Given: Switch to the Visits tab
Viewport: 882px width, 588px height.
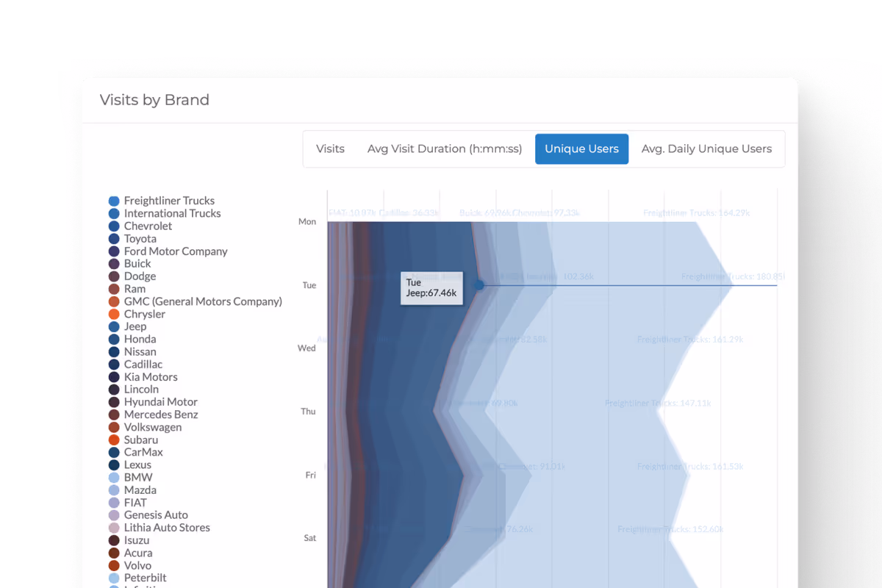Looking at the screenshot, I should pos(330,148).
